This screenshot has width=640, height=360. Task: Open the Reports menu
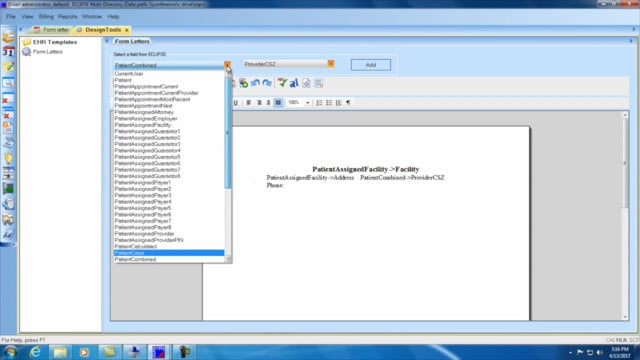(68, 17)
